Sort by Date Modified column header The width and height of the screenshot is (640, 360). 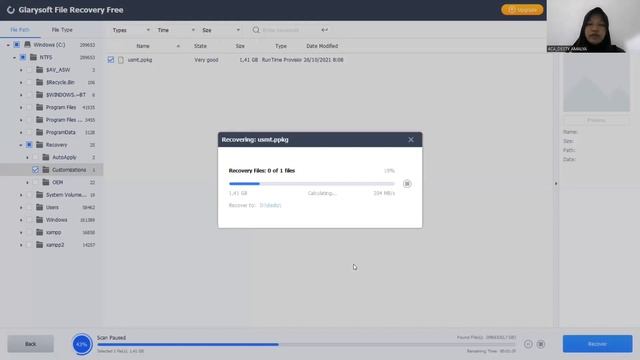[322, 46]
